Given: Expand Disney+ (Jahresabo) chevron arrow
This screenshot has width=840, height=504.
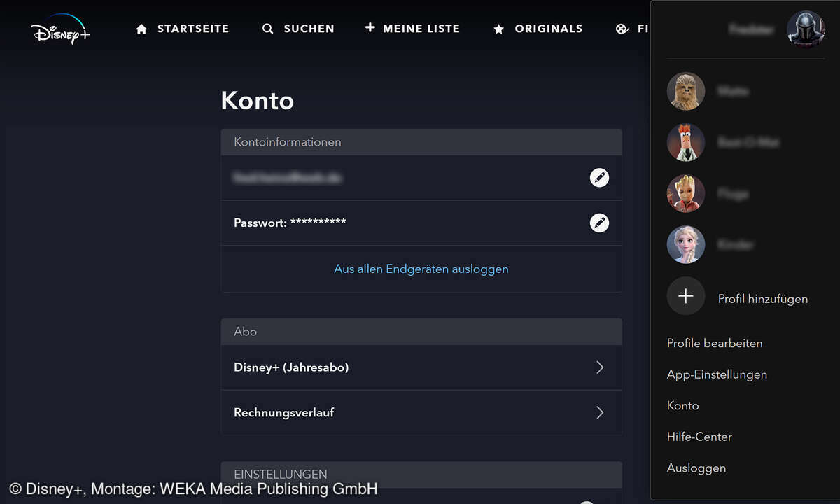Looking at the screenshot, I should (x=600, y=367).
